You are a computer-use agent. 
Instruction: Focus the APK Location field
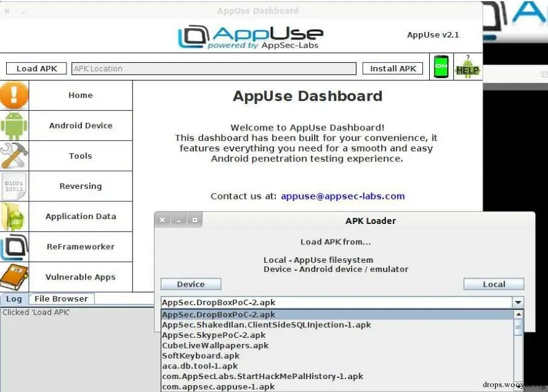(x=214, y=68)
